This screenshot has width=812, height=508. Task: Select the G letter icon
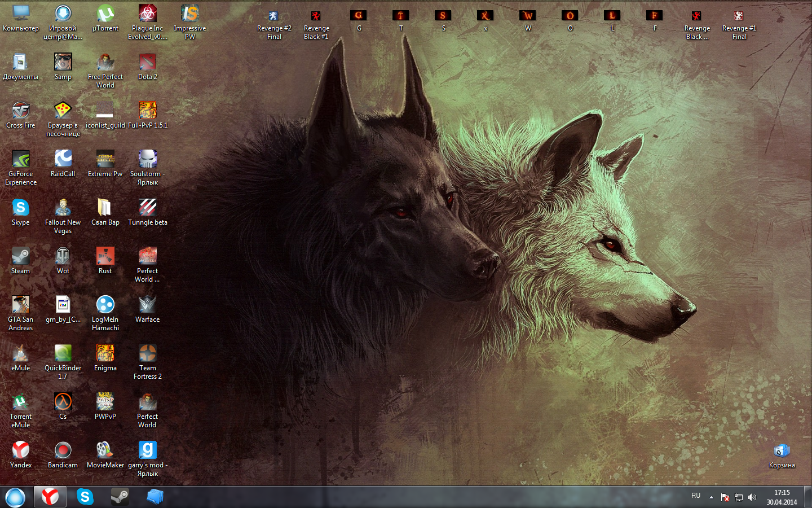359,20
